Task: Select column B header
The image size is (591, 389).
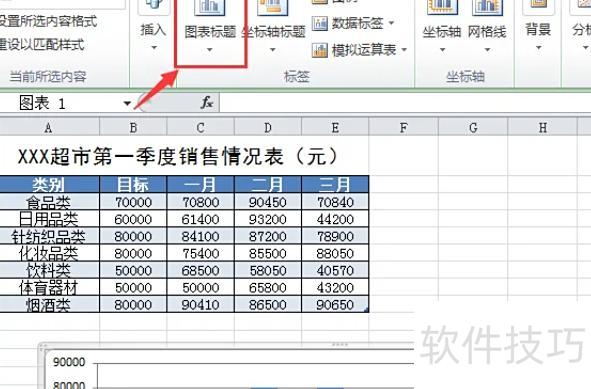Action: click(133, 128)
